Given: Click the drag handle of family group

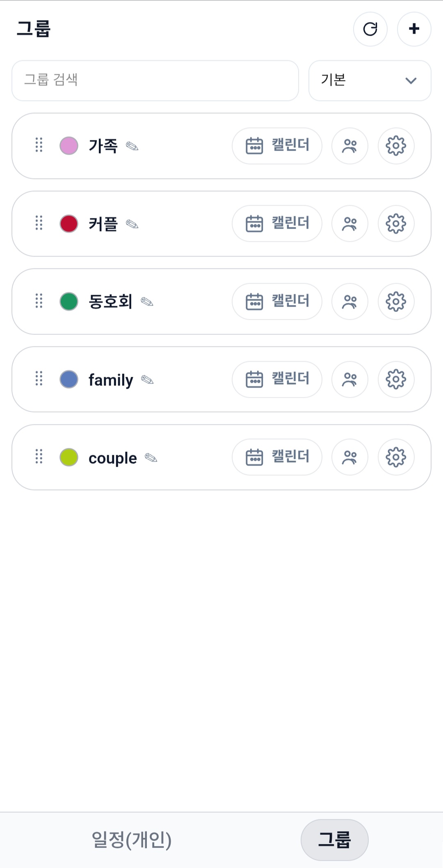Looking at the screenshot, I should pyautogui.click(x=39, y=378).
